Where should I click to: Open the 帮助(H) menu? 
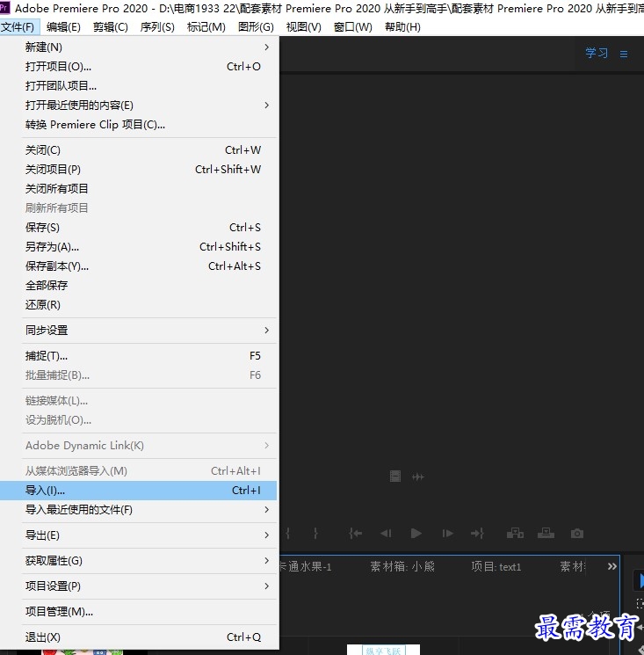pyautogui.click(x=402, y=27)
